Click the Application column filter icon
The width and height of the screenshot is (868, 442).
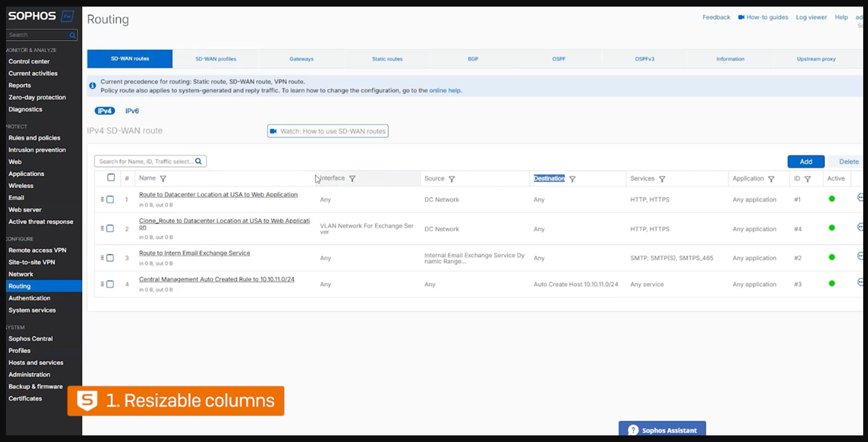(771, 179)
